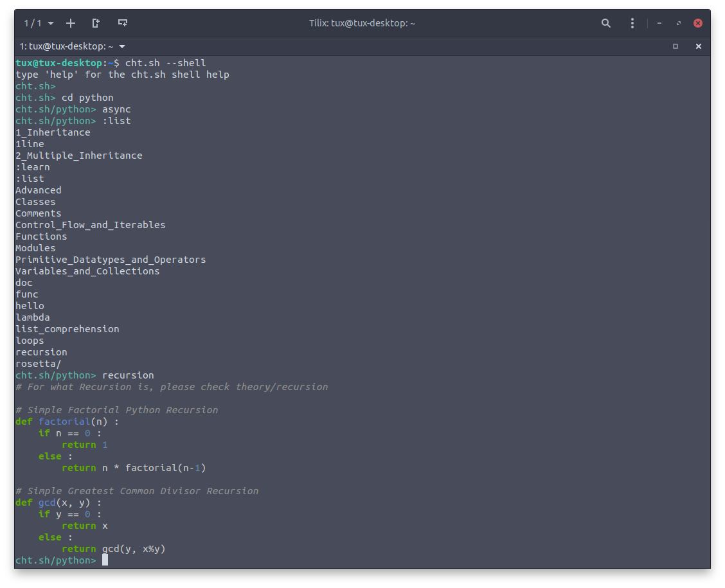Add terminal to the right icon
Screen dimensions: 725x588
click(96, 23)
